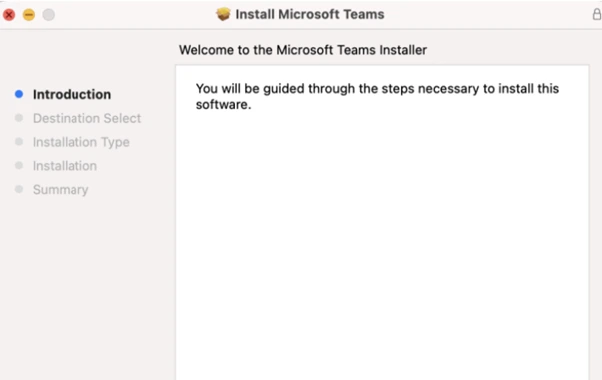
Task: Click 'Welcome to the Microsoft Teams Installer' heading
Action: click(303, 50)
